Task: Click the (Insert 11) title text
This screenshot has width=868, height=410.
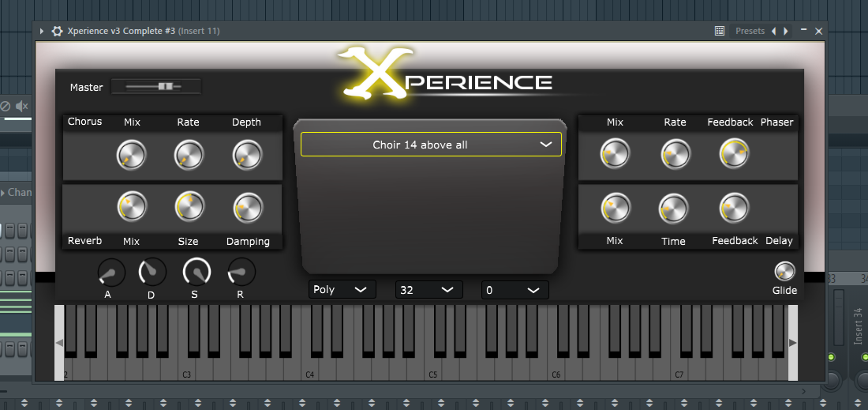Action: click(x=199, y=31)
